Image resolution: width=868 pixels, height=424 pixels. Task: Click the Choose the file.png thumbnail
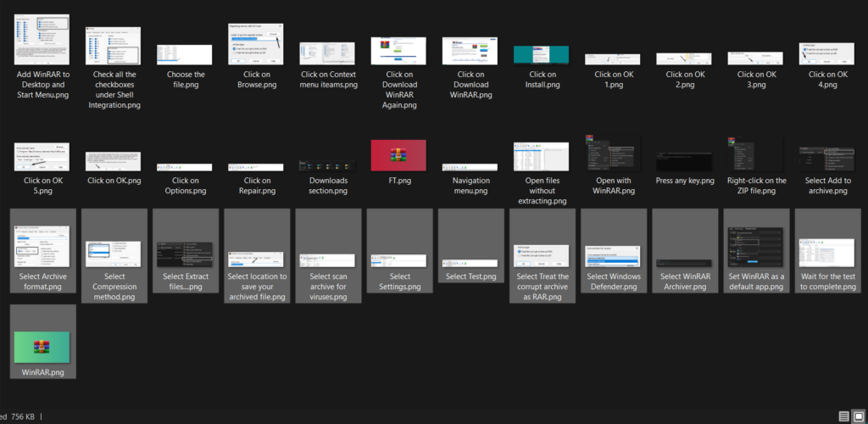(x=185, y=55)
